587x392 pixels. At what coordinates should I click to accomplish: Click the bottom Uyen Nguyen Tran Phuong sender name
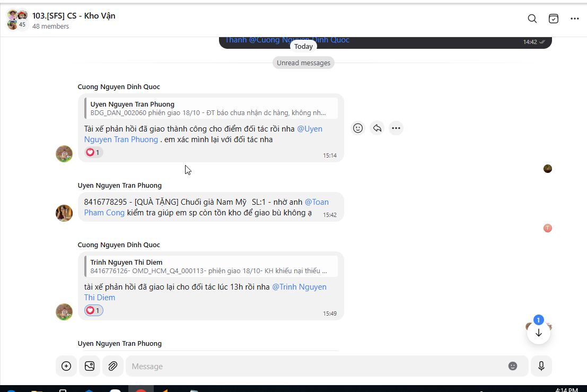point(119,343)
